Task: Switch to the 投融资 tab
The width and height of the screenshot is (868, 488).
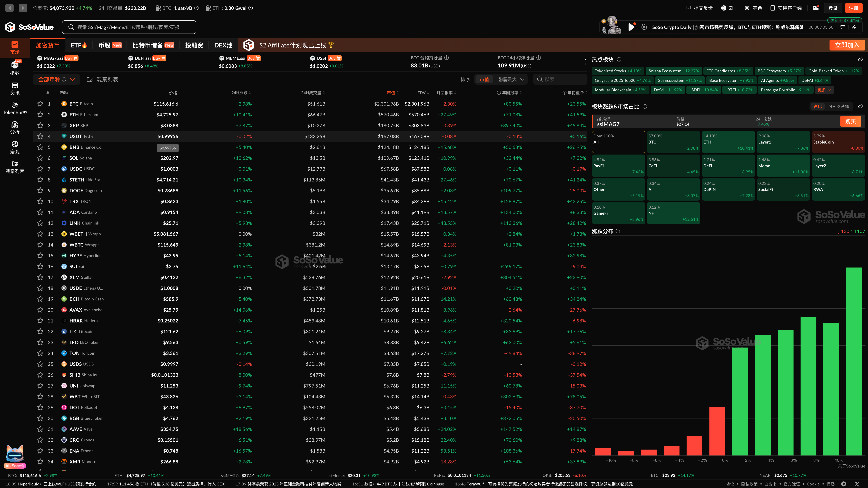Action: pos(194,45)
